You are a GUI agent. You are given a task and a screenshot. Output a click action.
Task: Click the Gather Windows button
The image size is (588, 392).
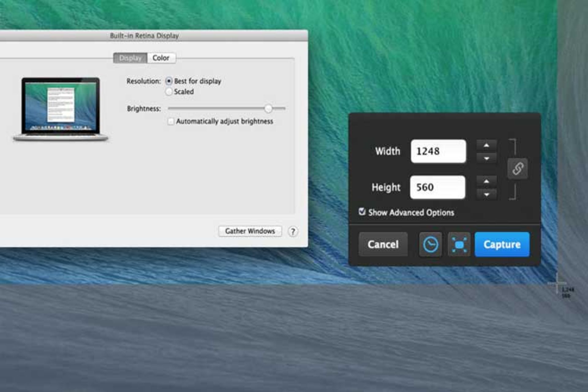(250, 231)
